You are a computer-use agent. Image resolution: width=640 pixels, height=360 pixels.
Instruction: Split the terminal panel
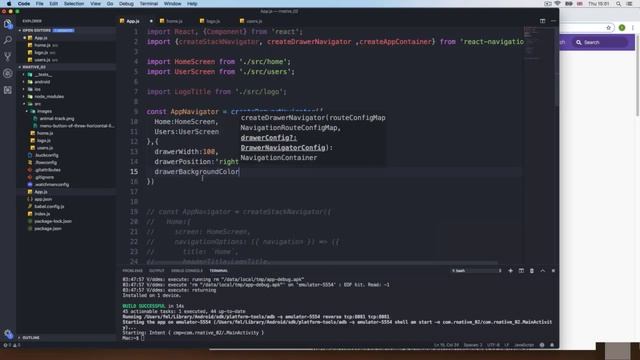(521, 271)
